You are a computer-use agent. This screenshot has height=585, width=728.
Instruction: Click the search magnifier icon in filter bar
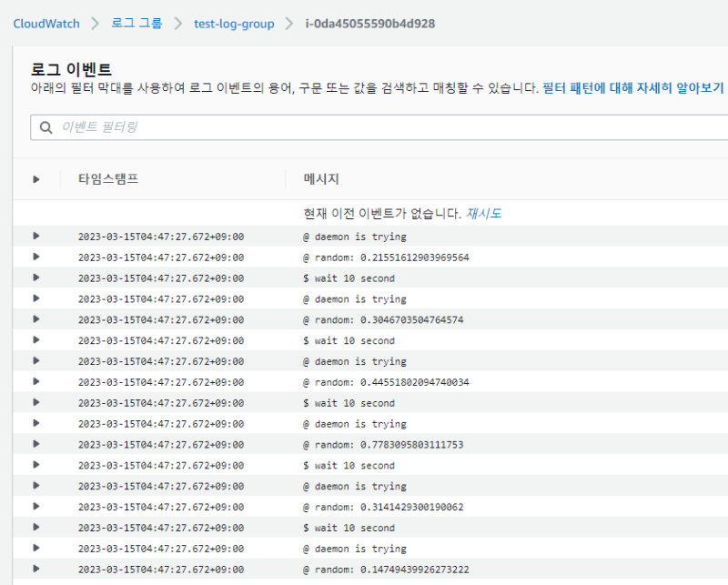point(45,127)
